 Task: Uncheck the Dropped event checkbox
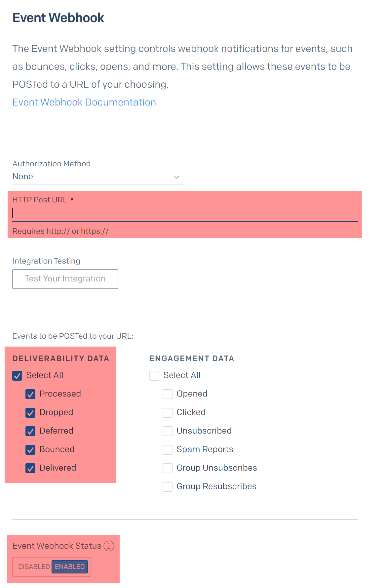pyautogui.click(x=30, y=413)
